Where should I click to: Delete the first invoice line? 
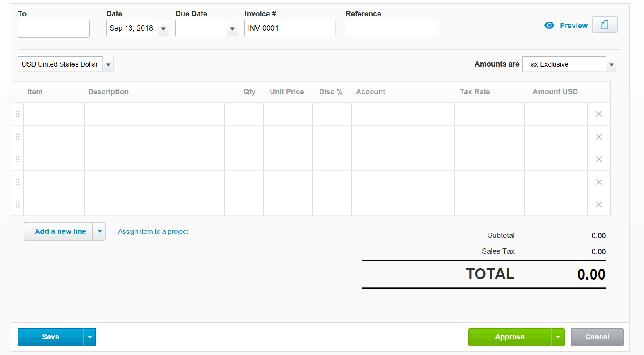(599, 114)
